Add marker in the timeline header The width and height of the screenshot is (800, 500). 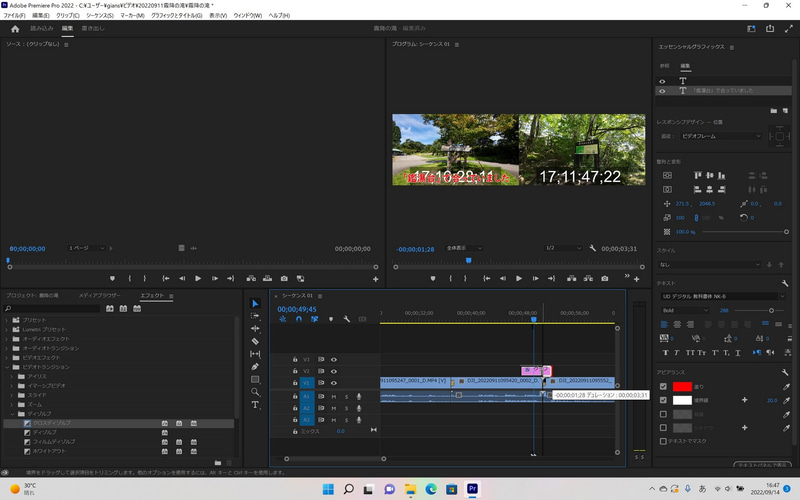point(331,319)
